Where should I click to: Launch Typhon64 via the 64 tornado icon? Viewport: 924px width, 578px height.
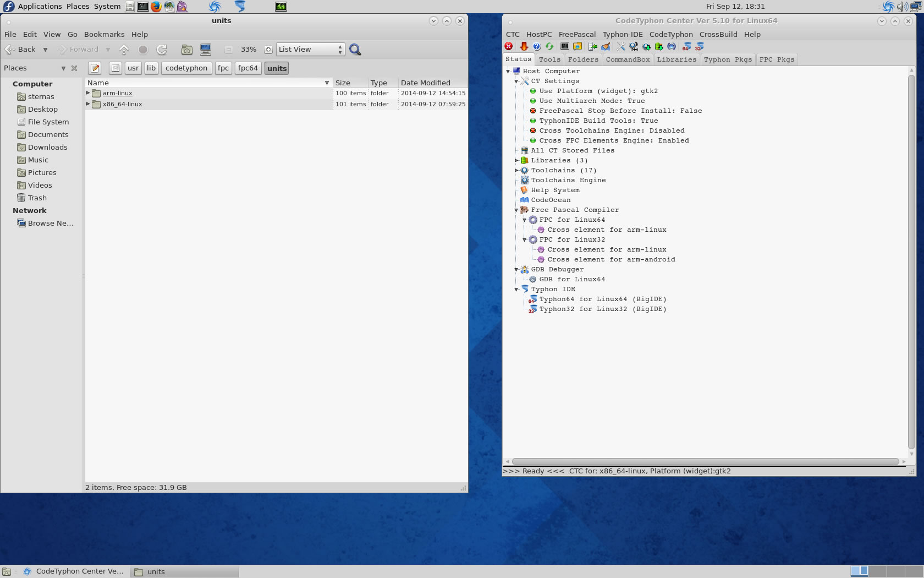686,47
